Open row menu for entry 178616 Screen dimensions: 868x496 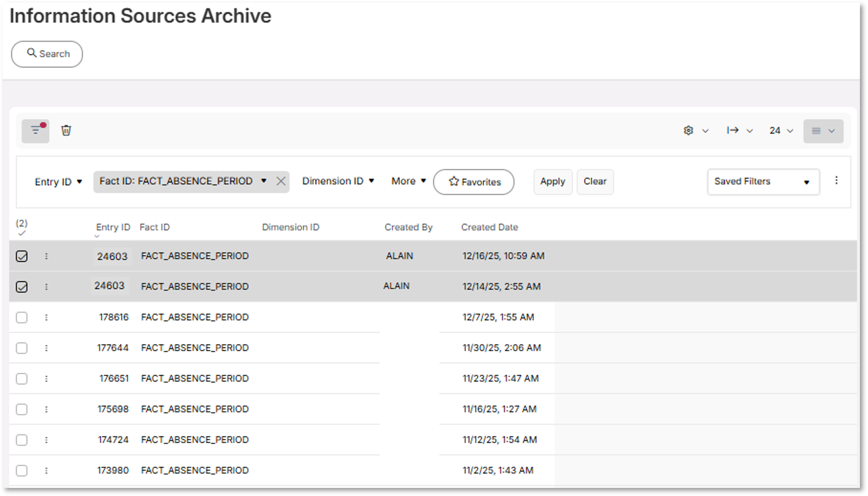(46, 317)
